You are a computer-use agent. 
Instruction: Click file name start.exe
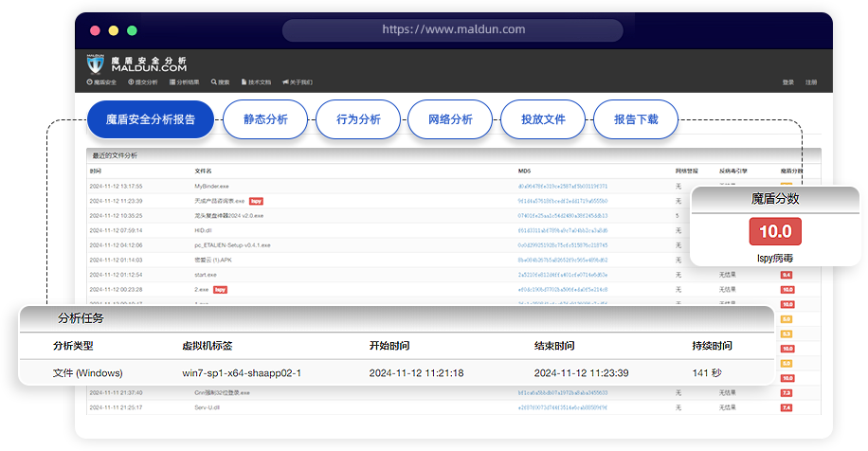[x=206, y=275]
